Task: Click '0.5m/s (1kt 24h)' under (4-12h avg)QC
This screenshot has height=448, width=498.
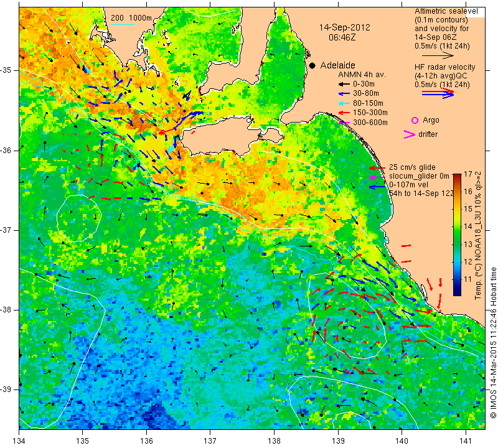Action: (x=442, y=85)
